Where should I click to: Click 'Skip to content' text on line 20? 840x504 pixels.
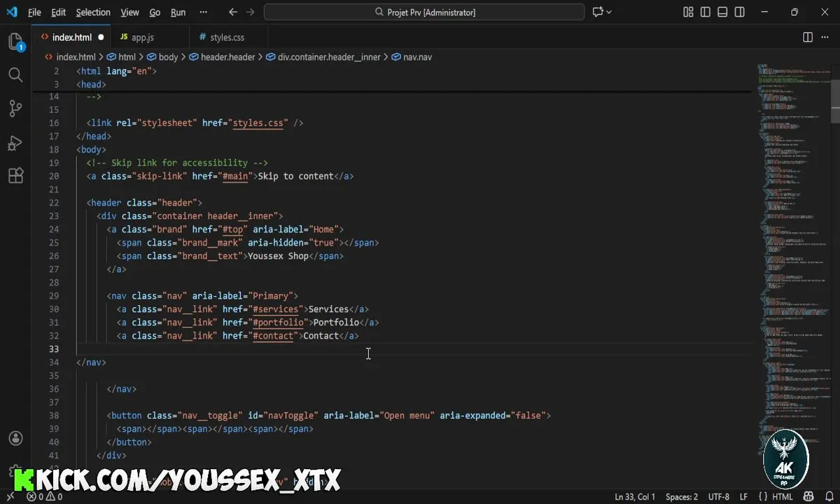295,176
